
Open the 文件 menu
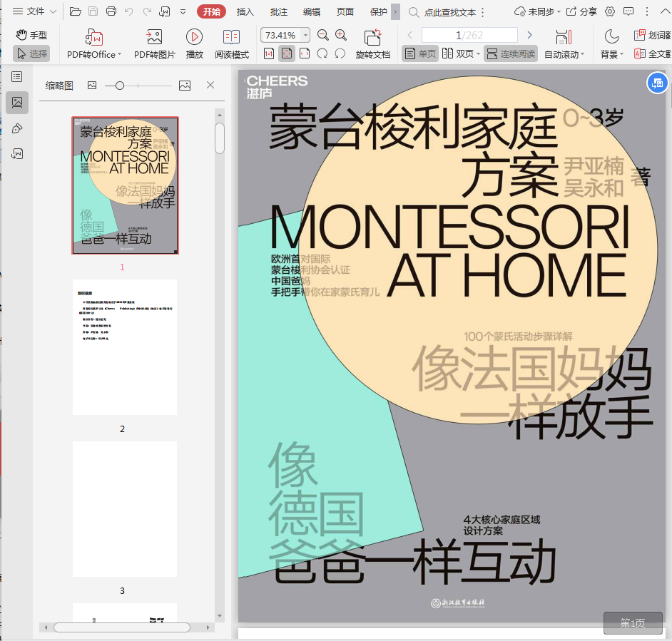(x=34, y=11)
